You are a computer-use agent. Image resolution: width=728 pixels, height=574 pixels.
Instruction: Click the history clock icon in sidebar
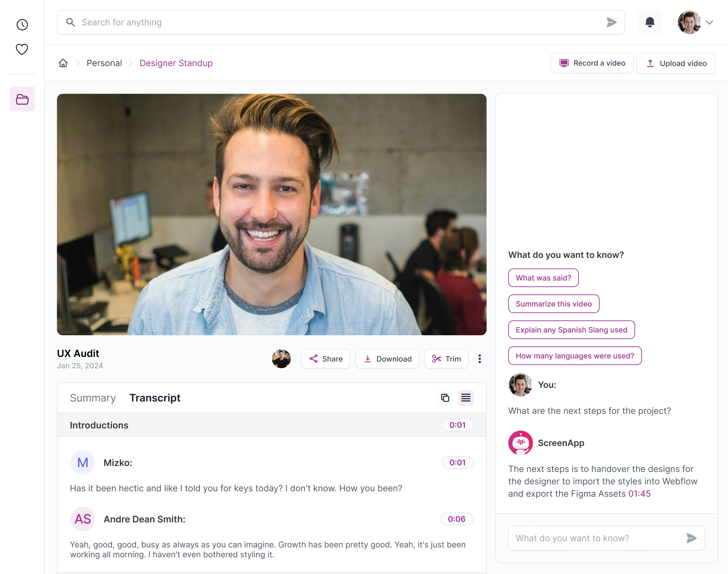[22, 25]
